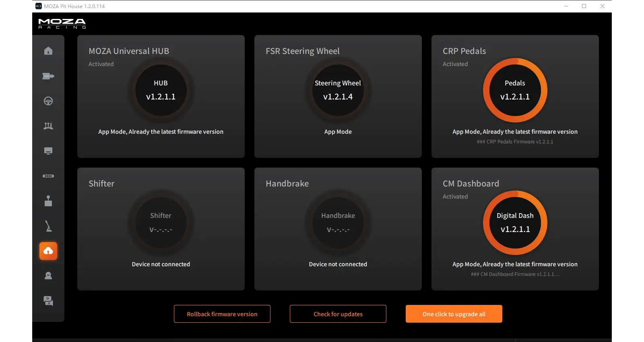This screenshot has width=644, height=342.
Task: Open the shifter settings icon in sidebar
Action: [x=48, y=201]
